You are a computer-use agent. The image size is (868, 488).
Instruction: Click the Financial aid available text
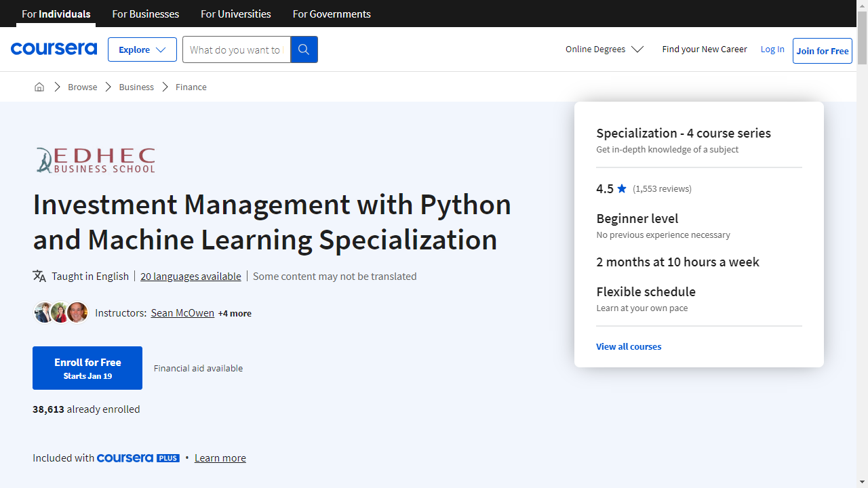(198, 368)
